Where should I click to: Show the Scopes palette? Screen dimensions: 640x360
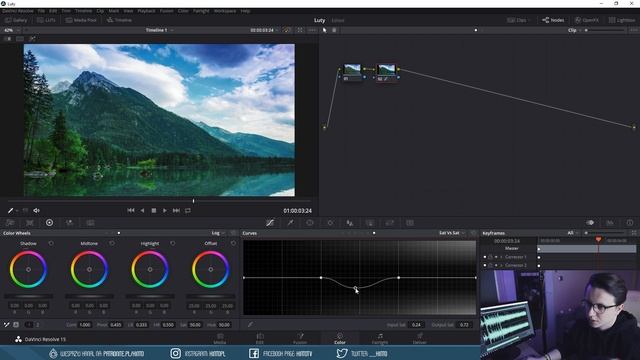(x=610, y=223)
